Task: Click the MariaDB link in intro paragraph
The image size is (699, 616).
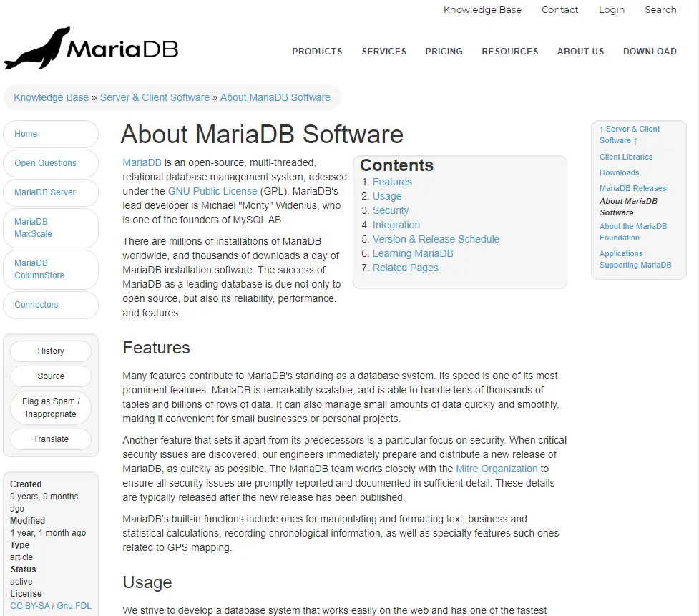Action: (142, 162)
